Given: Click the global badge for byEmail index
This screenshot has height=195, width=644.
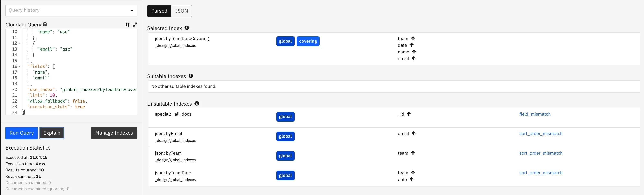Looking at the screenshot, I should [x=285, y=136].
